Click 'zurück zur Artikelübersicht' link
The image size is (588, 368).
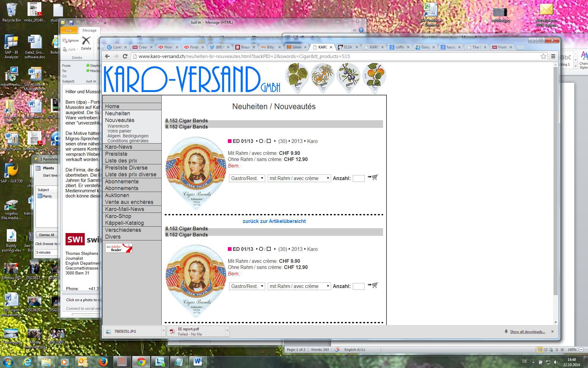[x=274, y=221]
